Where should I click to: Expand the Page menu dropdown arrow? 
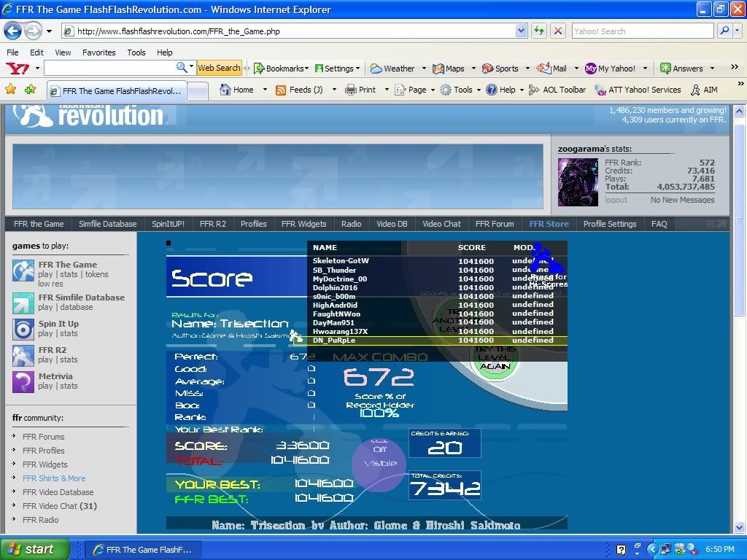(433, 90)
